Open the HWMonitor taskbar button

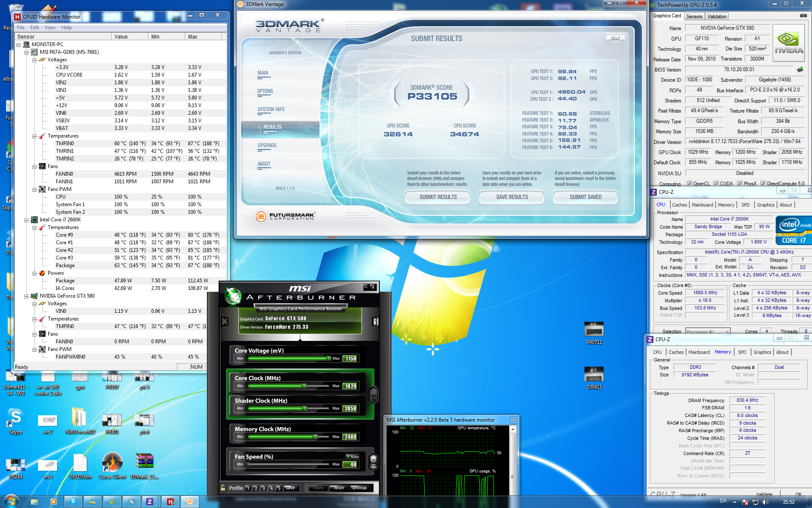(170, 502)
